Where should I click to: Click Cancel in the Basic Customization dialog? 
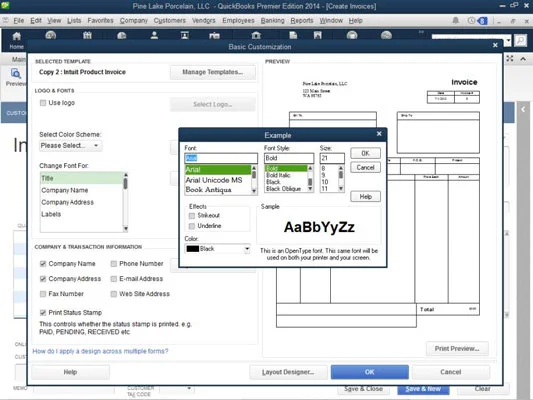point(451,372)
